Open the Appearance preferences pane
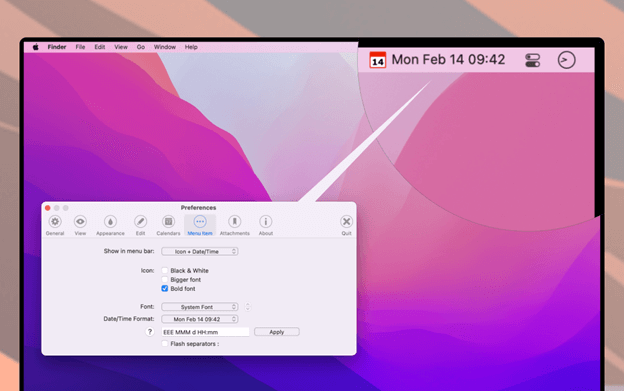The image size is (624, 391). (x=110, y=225)
